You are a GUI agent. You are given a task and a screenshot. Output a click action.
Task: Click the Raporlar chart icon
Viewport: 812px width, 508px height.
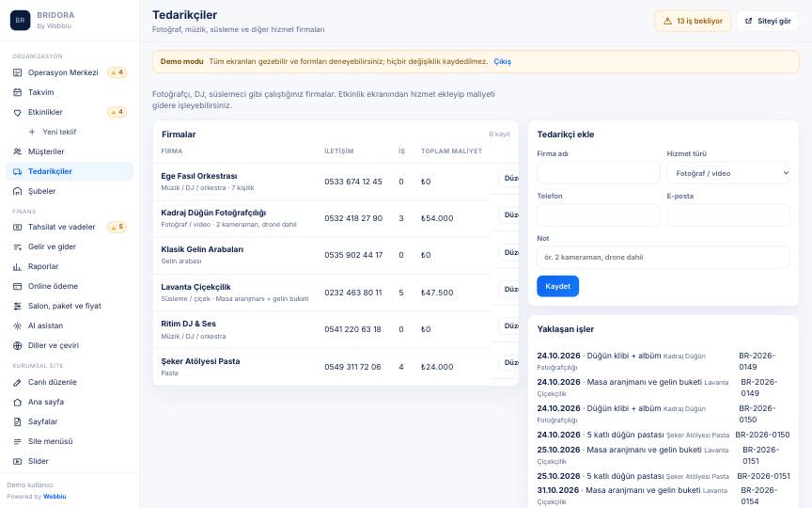coord(17,266)
